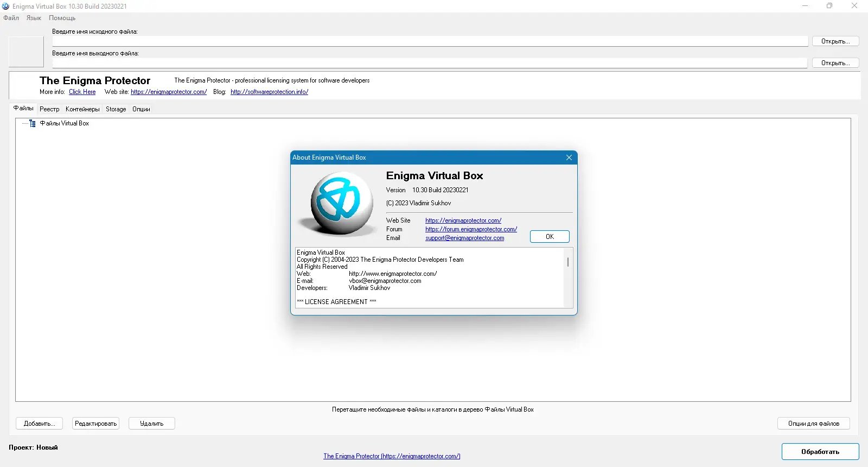
Task: Click the Проект: Новый status text
Action: click(x=33, y=447)
